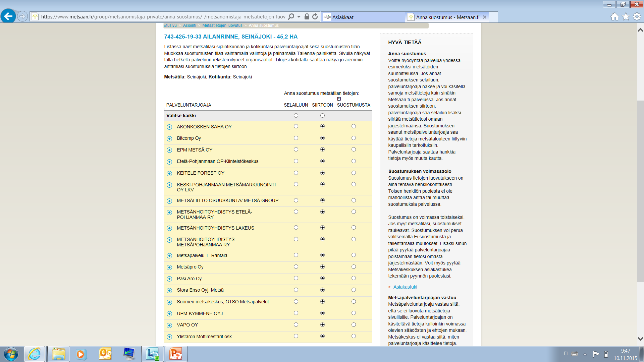Expand METSÄNHOITOYHDISTYS LAKEUS row
This screenshot has height=362, width=644.
pyautogui.click(x=169, y=228)
